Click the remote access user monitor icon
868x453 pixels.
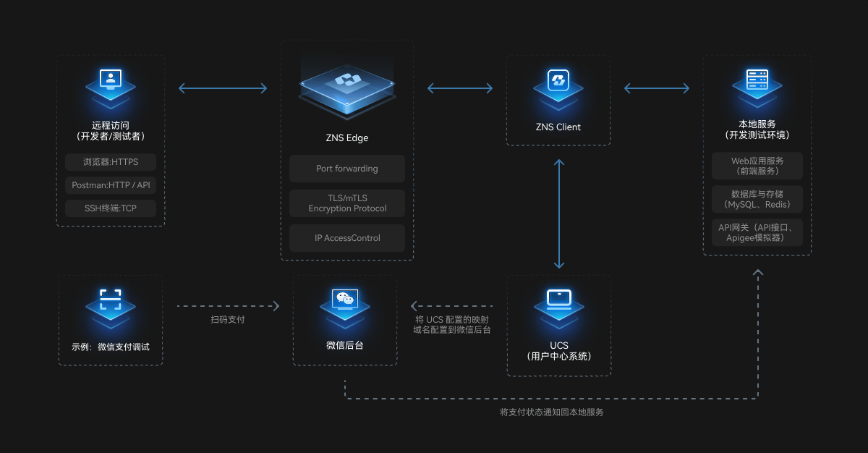coord(111,85)
